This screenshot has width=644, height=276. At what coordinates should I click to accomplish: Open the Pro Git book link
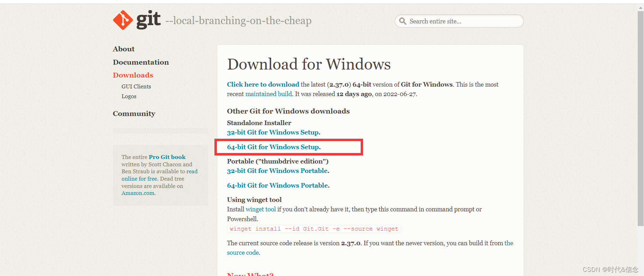[x=167, y=157]
